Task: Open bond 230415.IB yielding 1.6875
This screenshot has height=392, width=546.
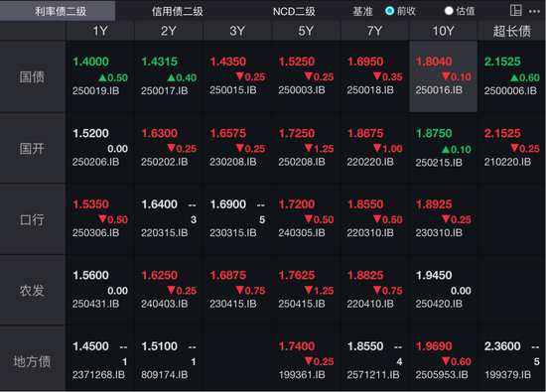Action: (237, 291)
